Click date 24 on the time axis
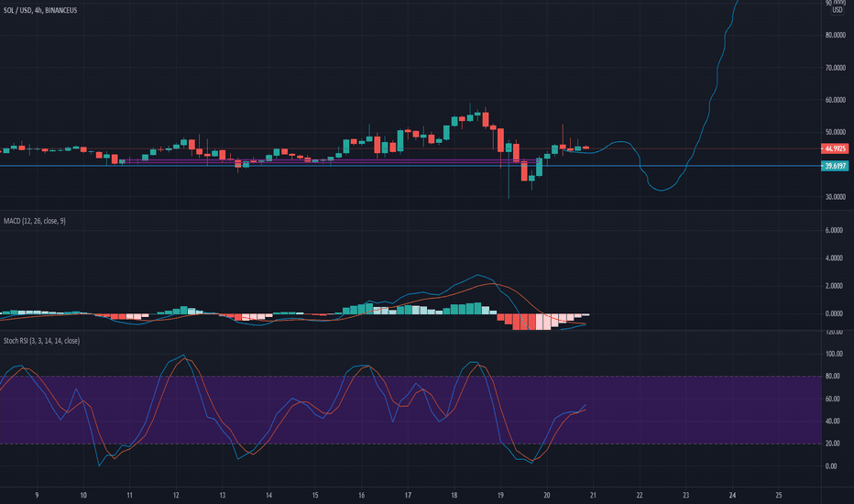The height and width of the screenshot is (504, 854). pyautogui.click(x=732, y=495)
